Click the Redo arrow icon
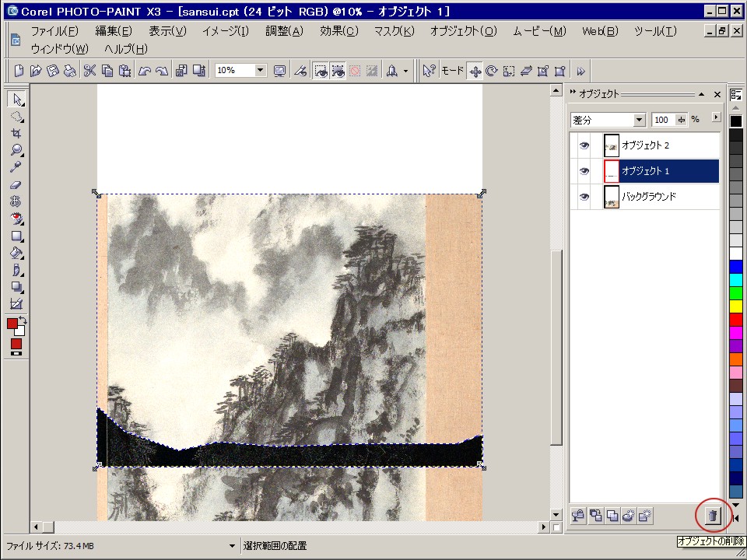 pos(162,71)
